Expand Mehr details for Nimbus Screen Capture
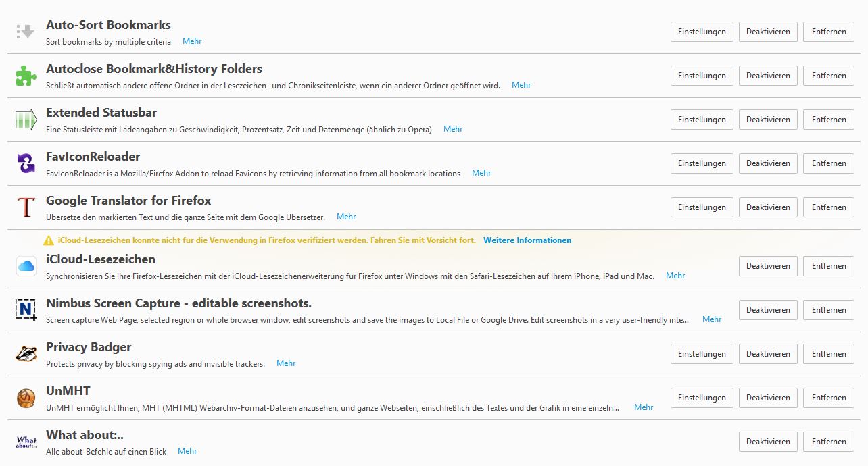868x466 pixels. [712, 319]
